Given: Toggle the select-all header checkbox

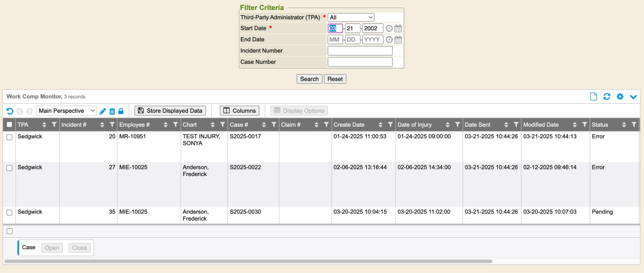Looking at the screenshot, I should point(9,125).
